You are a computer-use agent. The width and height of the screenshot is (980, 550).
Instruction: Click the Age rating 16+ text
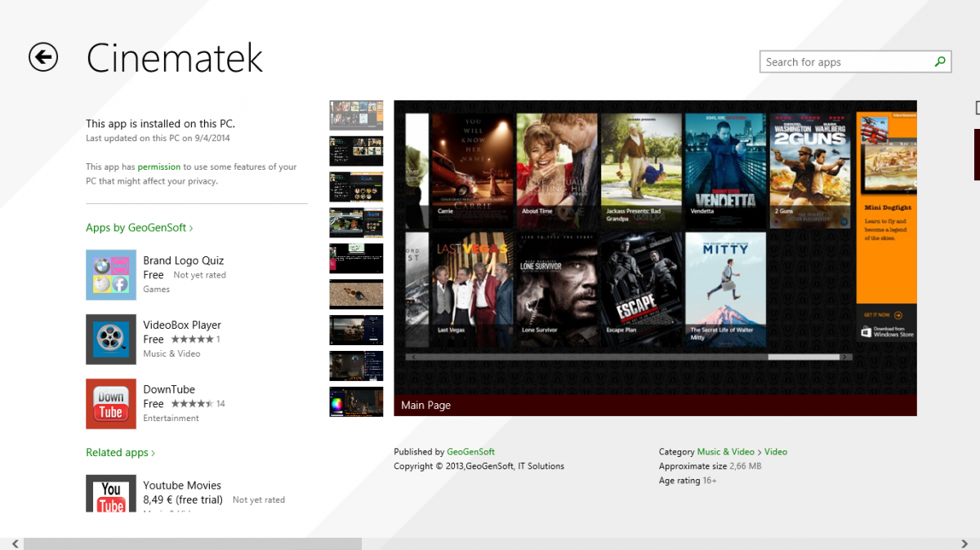tap(688, 481)
